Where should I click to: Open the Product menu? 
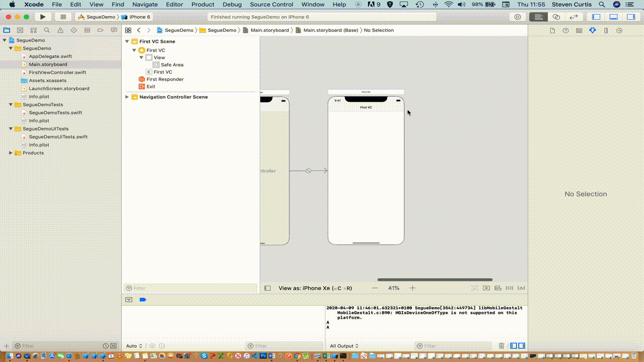[203, 5]
